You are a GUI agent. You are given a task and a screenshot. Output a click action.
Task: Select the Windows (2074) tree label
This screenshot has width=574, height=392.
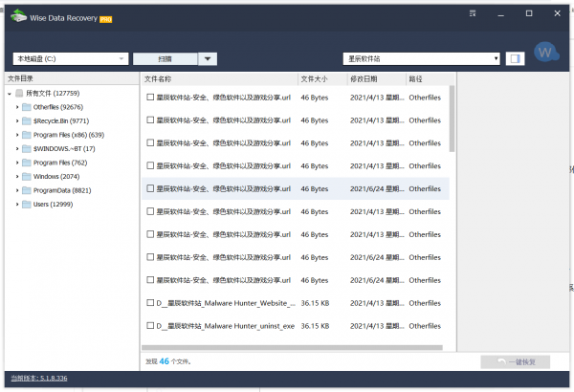point(56,177)
